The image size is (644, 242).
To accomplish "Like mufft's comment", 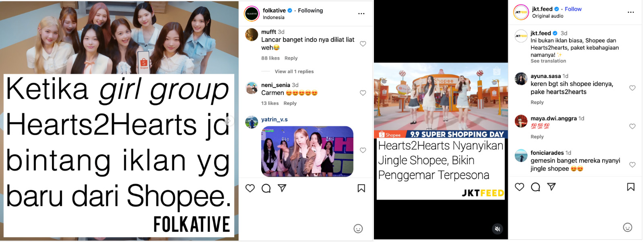I will point(363,44).
